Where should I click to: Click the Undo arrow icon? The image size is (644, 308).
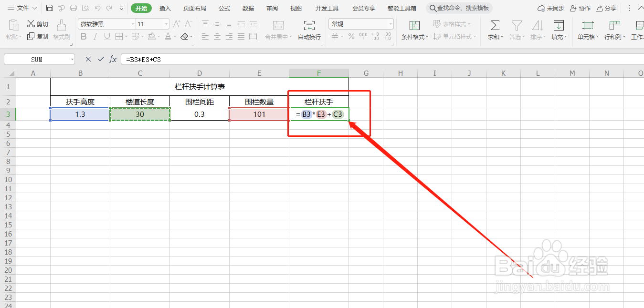pyautogui.click(x=97, y=8)
